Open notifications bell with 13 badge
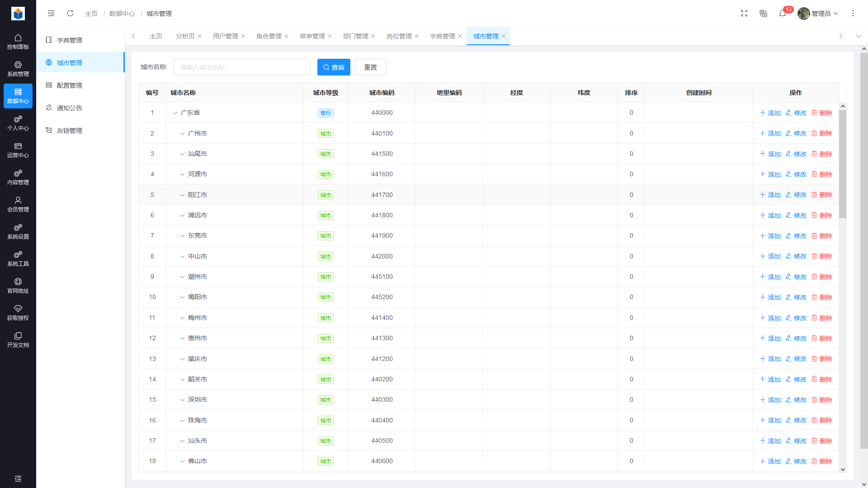The width and height of the screenshot is (868, 488). pyautogui.click(x=783, y=13)
